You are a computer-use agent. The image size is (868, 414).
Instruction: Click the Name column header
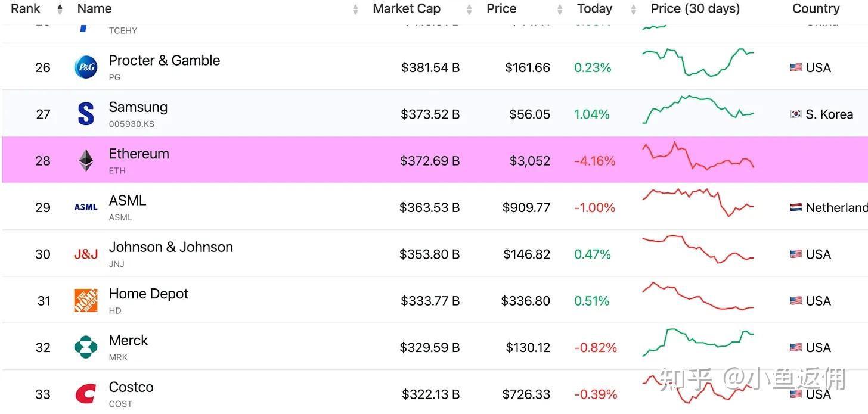[x=94, y=9]
